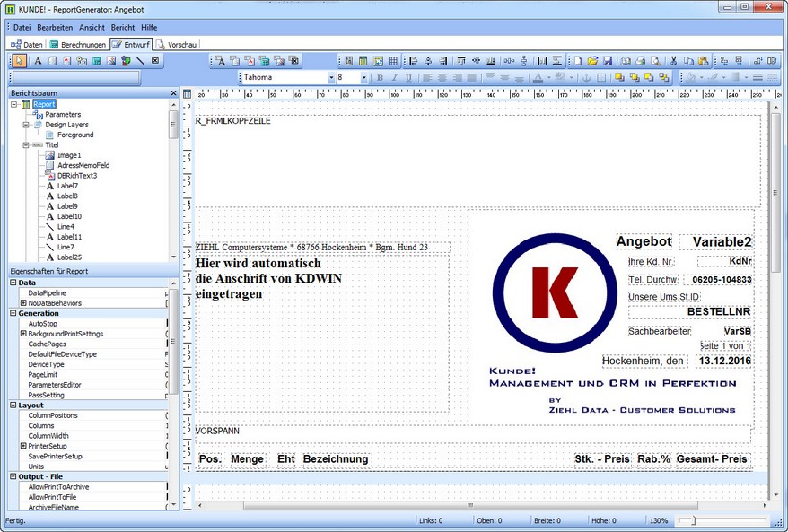Select the RichText component tool
Viewport: 788px width, 532px height.
(66, 61)
